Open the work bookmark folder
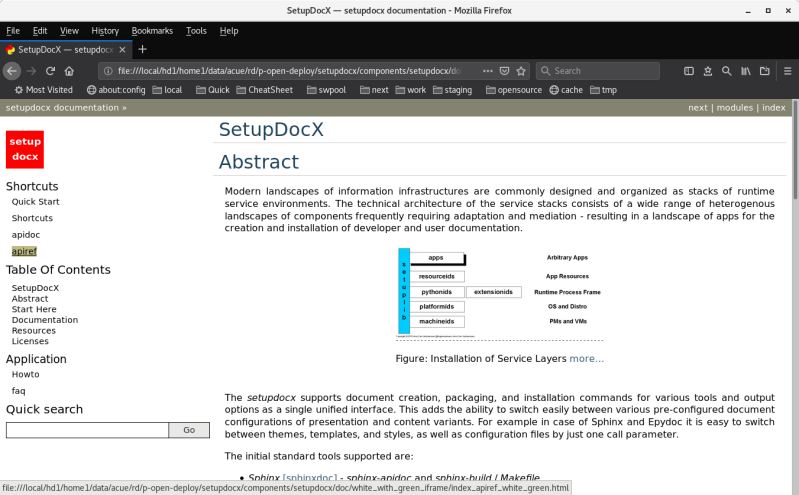This screenshot has width=799, height=495. [411, 90]
